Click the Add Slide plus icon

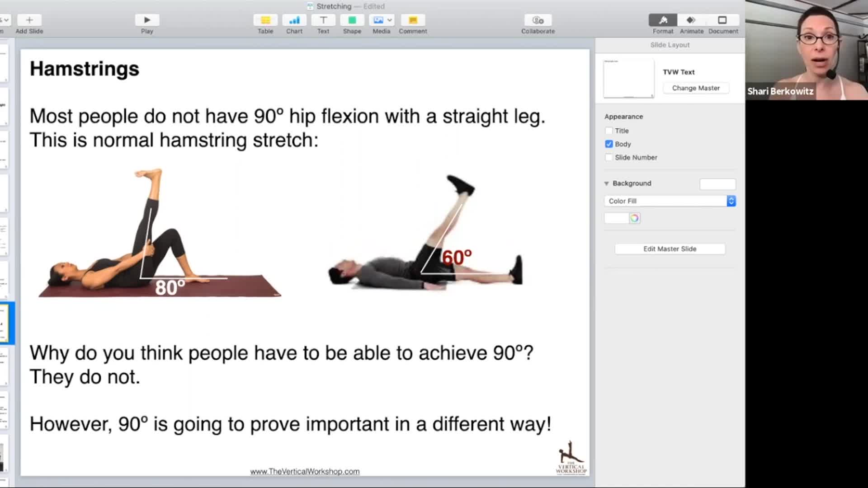(29, 20)
